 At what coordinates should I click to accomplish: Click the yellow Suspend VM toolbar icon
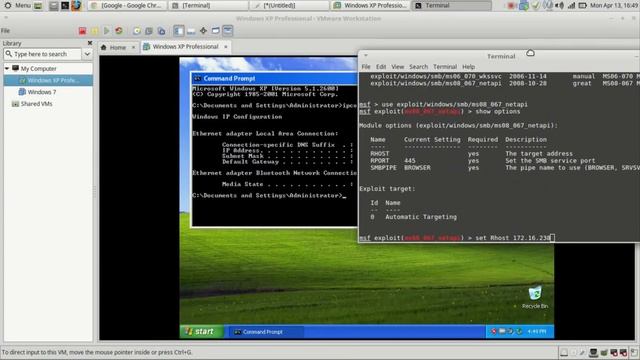tap(95, 31)
